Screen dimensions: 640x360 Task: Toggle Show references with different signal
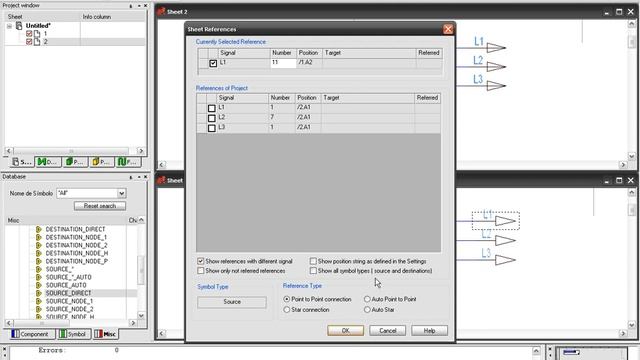click(200, 261)
